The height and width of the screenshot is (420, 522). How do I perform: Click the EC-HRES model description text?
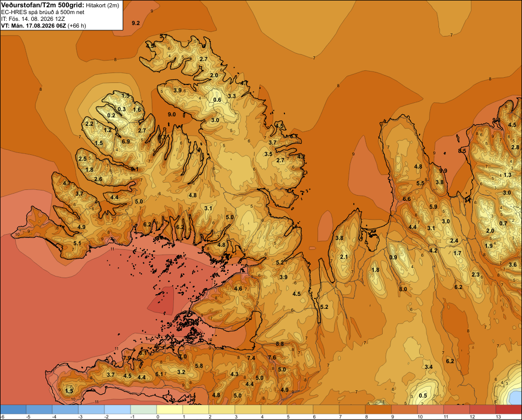[43, 13]
